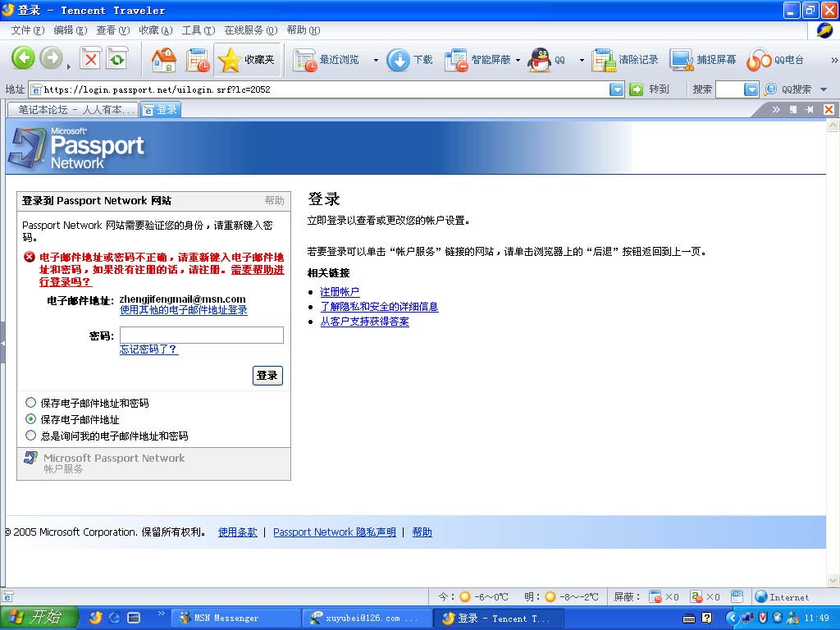Launch Tencent Traveler from quick launch icon
The image size is (840, 630).
point(95,618)
